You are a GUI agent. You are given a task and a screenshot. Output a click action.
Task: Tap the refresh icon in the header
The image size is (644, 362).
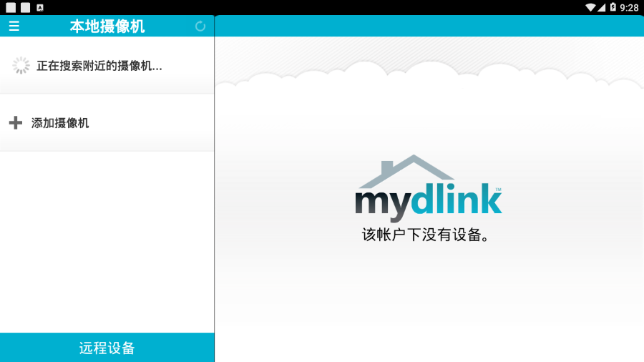(200, 26)
